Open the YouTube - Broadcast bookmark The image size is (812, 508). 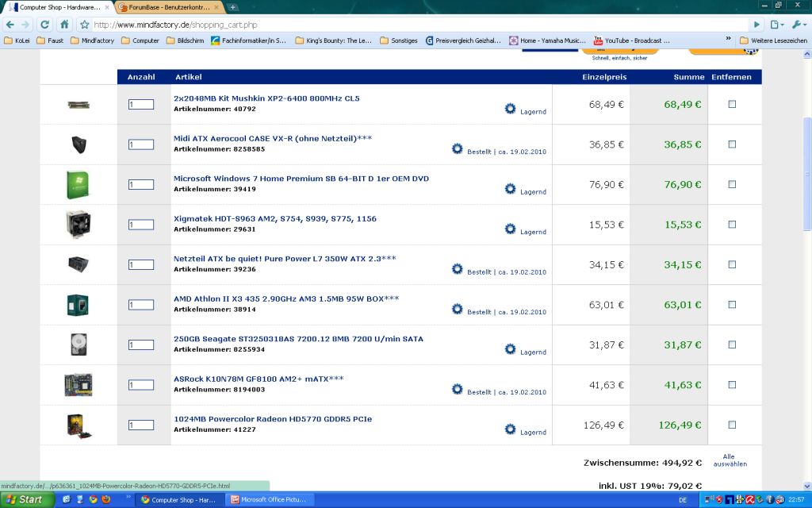[x=632, y=40]
